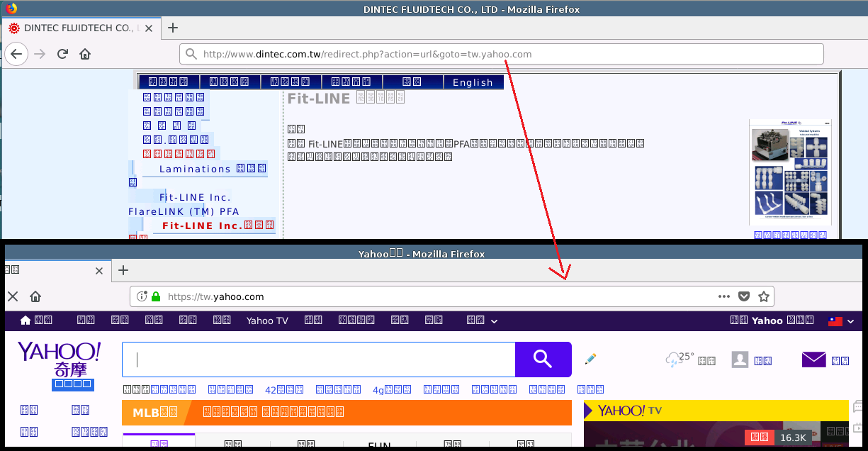Viewport: 868px width, 451px height.
Task: Select the FUN news tab
Action: click(379, 445)
